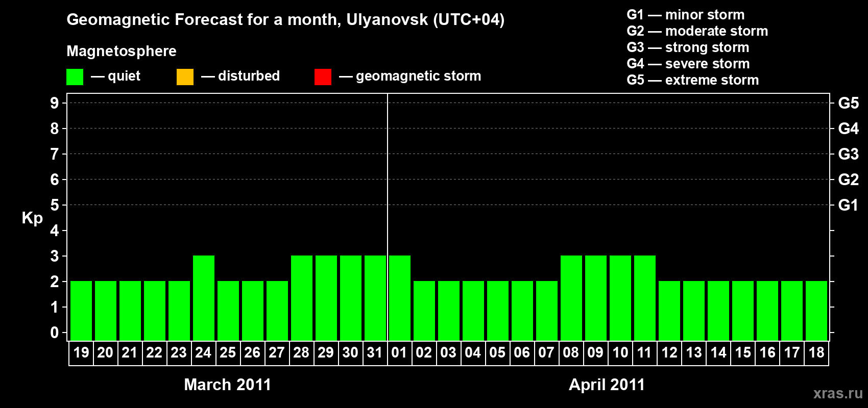Click the date label 16
Viewport: 868px width, 408px height.
pyautogui.click(x=767, y=352)
